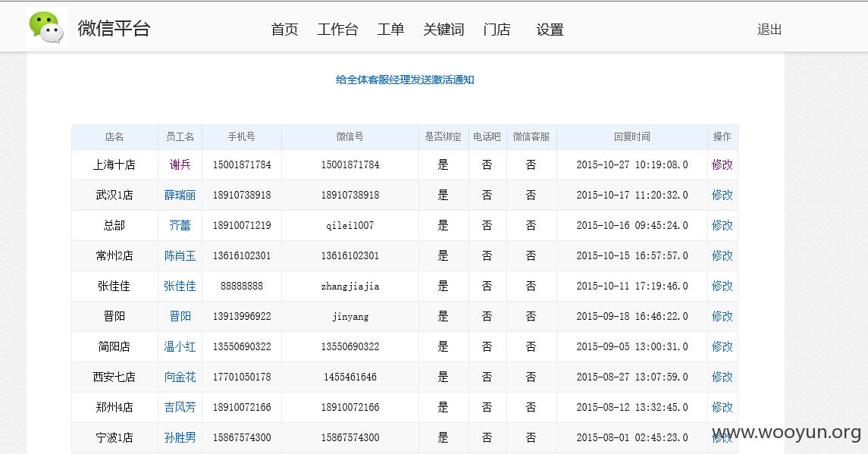The width and height of the screenshot is (868, 454).
Task: Select timestamp 2015-10-27 10:19:08.0
Action: (x=631, y=164)
